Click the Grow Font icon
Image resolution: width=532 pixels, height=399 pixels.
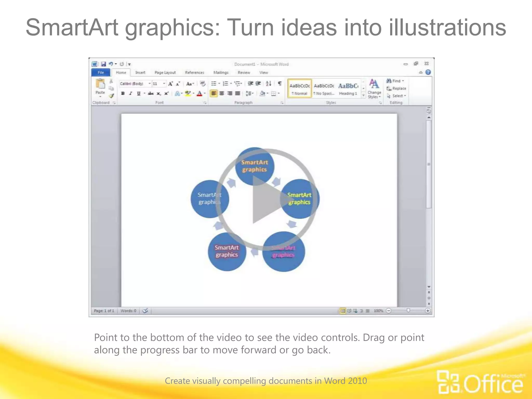170,84
